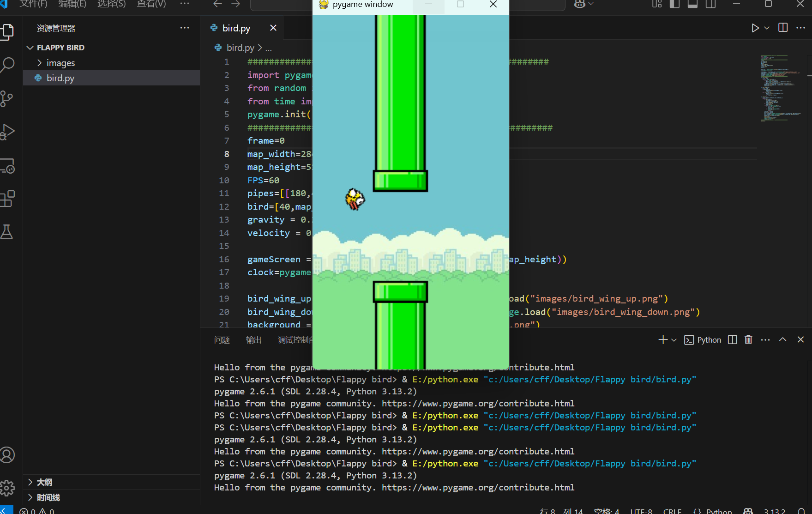The image size is (812, 514).
Task: Toggle the bottom panel visibility
Action: 693,4
